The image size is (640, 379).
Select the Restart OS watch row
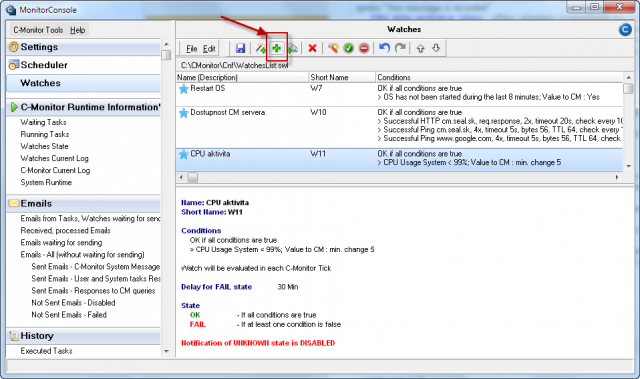point(399,93)
